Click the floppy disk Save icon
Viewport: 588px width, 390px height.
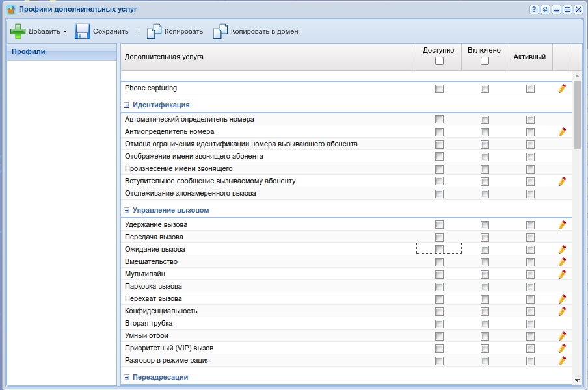tap(82, 31)
